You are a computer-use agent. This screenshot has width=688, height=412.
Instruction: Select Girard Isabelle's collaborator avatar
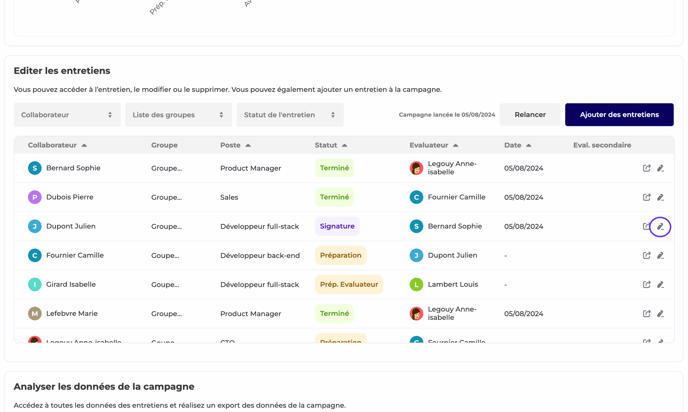(x=35, y=284)
